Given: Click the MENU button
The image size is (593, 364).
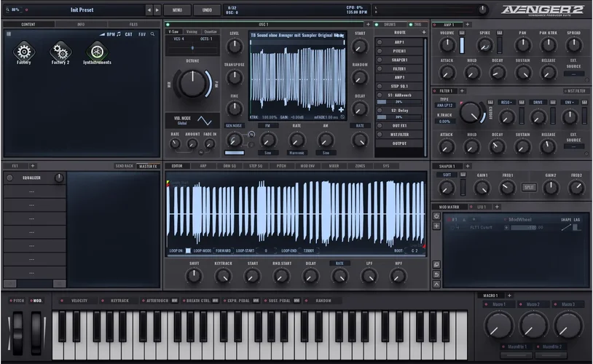Looking at the screenshot, I should click(x=177, y=10).
